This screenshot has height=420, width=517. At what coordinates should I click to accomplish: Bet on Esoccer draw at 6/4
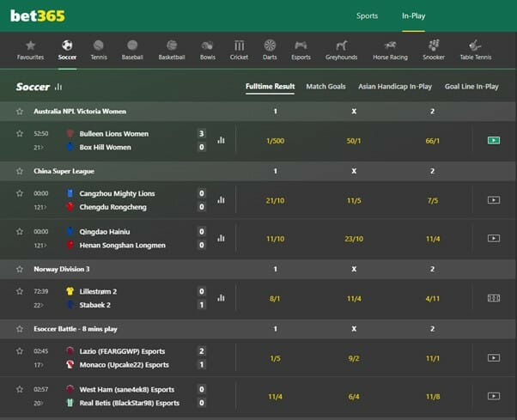click(x=354, y=397)
